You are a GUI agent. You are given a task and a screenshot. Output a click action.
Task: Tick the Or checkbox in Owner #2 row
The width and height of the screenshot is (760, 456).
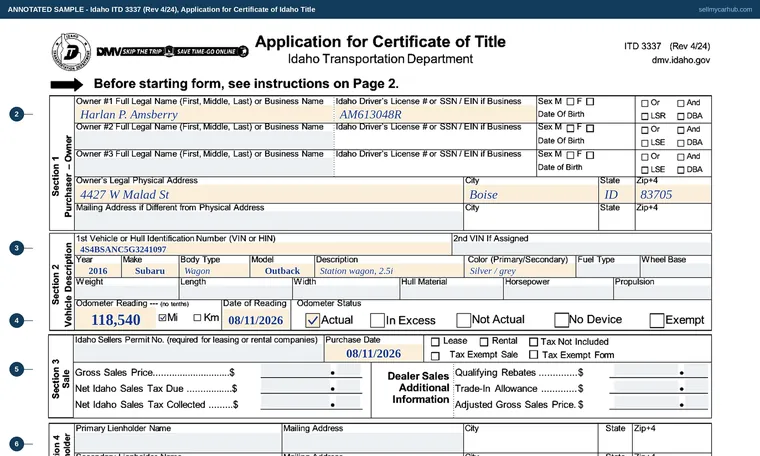[645, 130]
